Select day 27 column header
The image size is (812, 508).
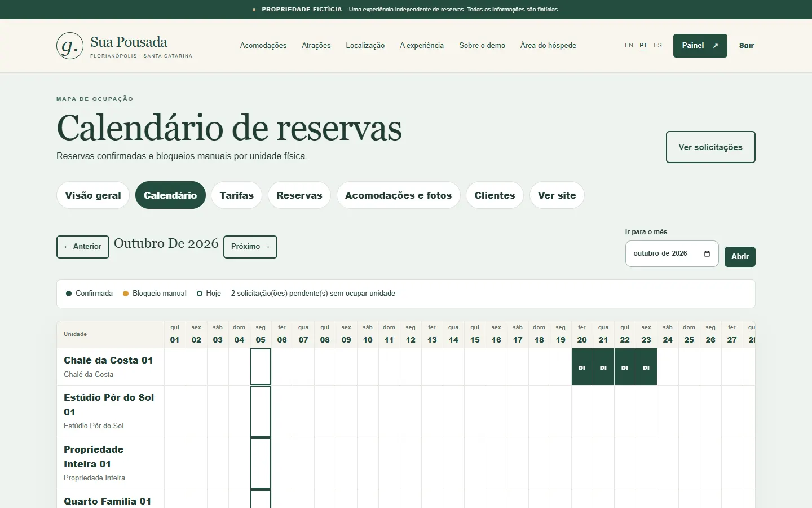pyautogui.click(x=732, y=335)
